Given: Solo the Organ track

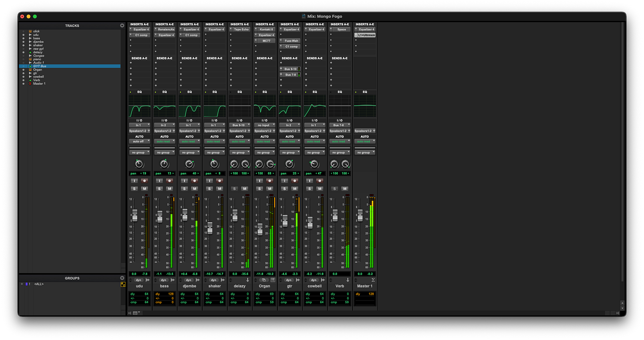Looking at the screenshot, I should 260,189.
